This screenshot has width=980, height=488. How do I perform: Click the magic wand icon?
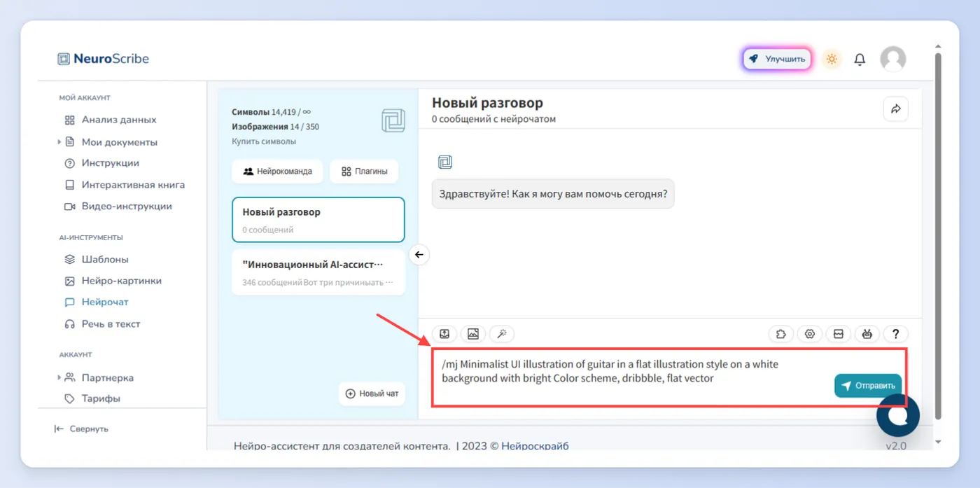pyautogui.click(x=502, y=334)
